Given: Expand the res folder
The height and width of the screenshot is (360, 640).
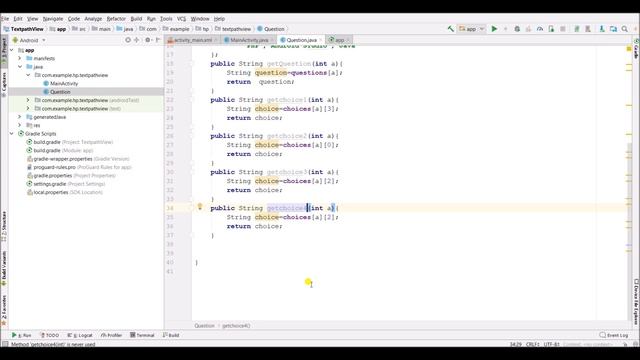Looking at the screenshot, I should coord(20,125).
